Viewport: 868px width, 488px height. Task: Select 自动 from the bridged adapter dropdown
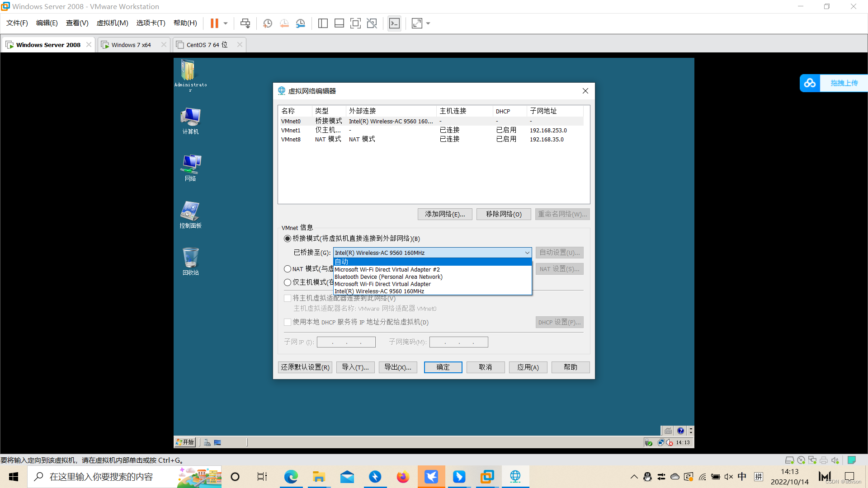tap(342, 262)
